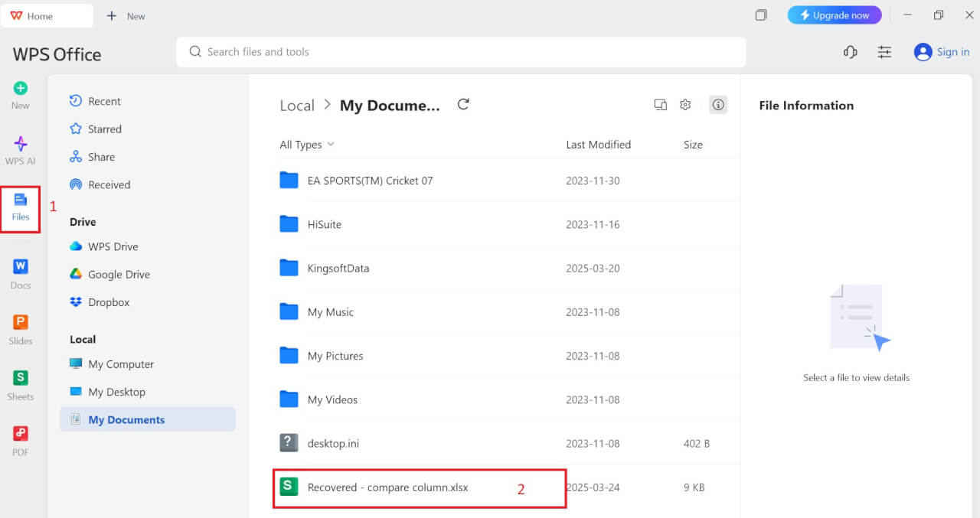Click the KingsoftData folder icon
This screenshot has width=980, height=518.
coord(289,268)
